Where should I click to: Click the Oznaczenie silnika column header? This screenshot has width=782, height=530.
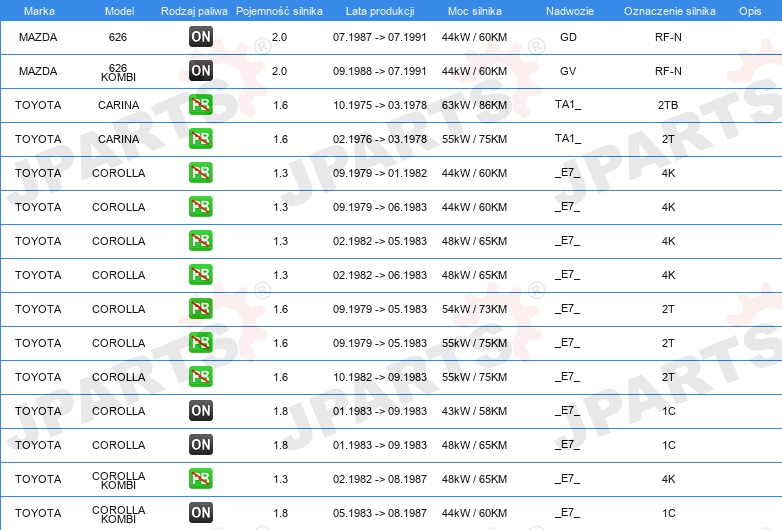[x=670, y=11]
